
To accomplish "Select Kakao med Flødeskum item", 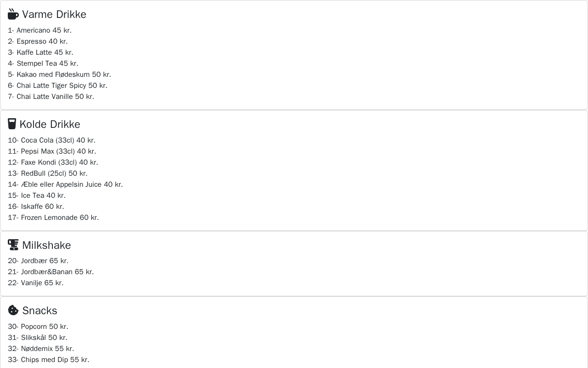I will pos(59,75).
